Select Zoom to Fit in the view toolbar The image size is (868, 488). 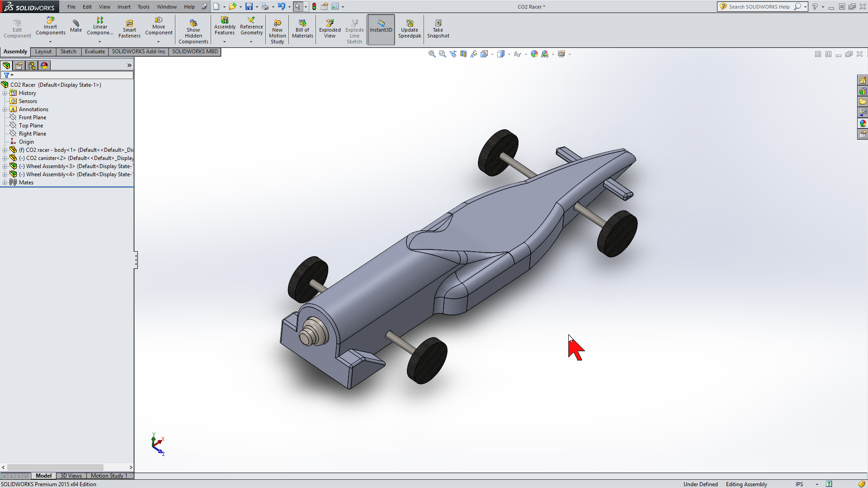coord(432,53)
